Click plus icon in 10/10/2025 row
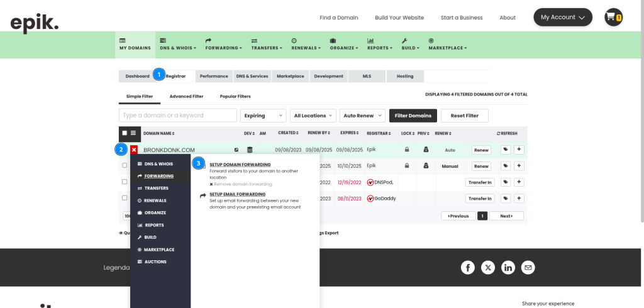 click(x=519, y=166)
